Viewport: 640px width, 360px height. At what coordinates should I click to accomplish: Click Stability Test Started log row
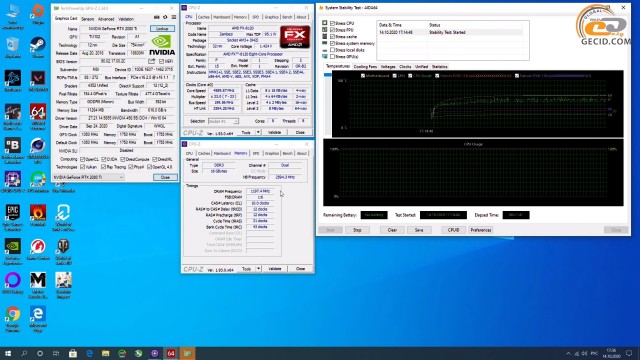click(450, 32)
